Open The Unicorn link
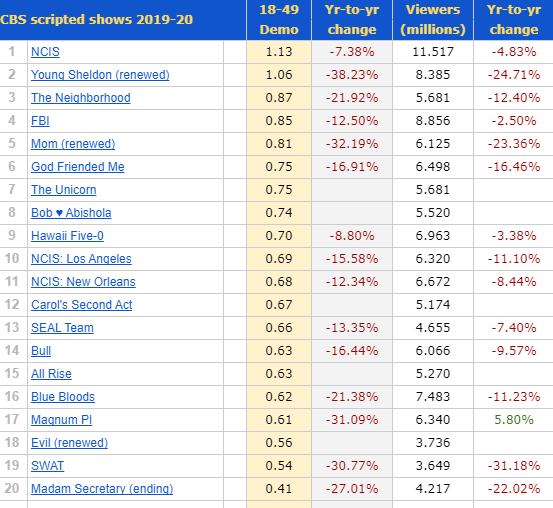 (x=63, y=190)
